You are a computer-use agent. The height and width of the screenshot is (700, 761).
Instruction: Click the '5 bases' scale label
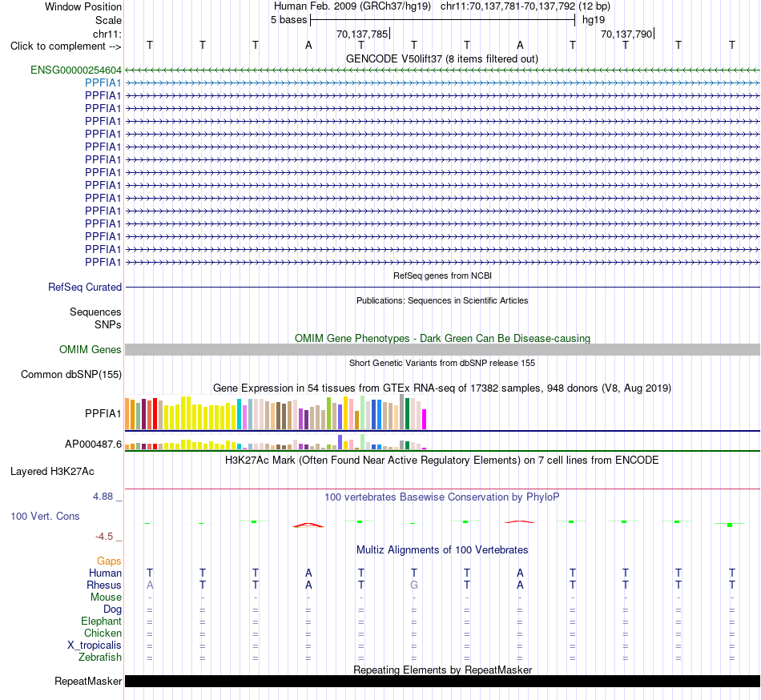288,20
